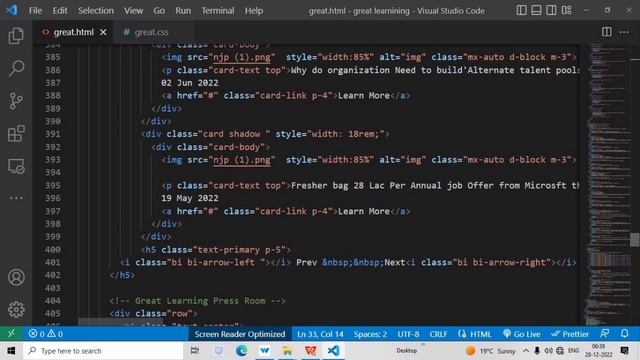Place cursor on '19 May 2022' text
This screenshot has height=360, width=640.
pos(189,198)
